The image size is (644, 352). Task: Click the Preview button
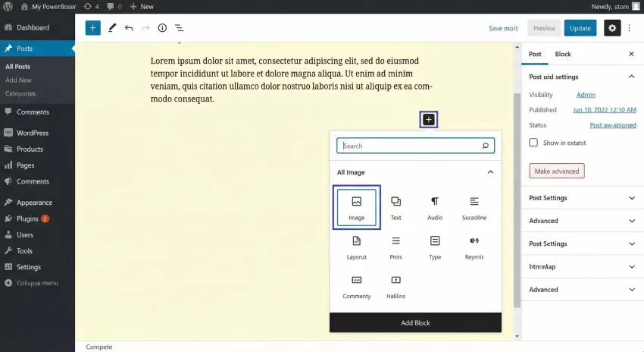tap(544, 28)
